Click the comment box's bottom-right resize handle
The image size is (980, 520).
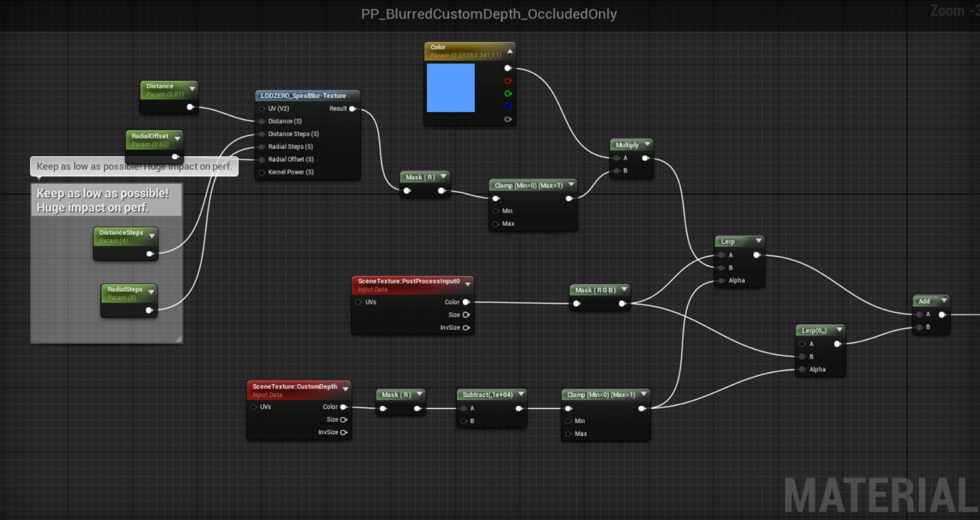pyautogui.click(x=178, y=339)
